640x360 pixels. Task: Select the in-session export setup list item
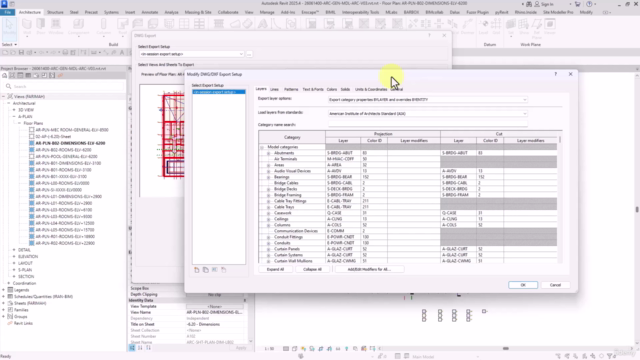pos(219,92)
